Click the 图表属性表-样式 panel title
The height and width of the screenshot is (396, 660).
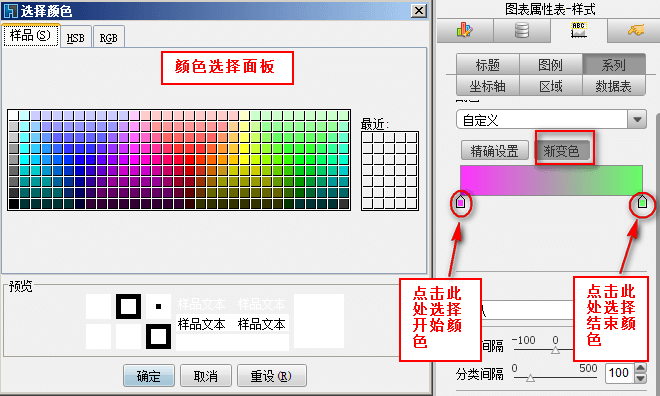(x=551, y=9)
